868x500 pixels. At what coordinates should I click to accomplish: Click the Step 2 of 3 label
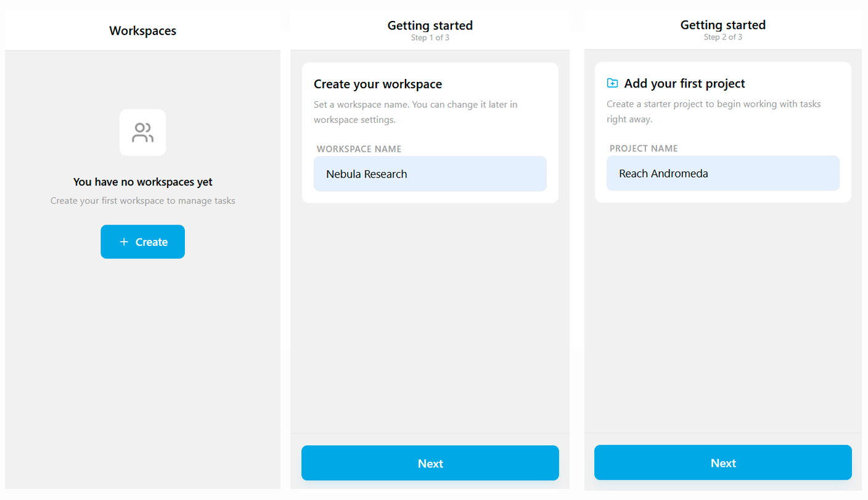[x=723, y=36]
